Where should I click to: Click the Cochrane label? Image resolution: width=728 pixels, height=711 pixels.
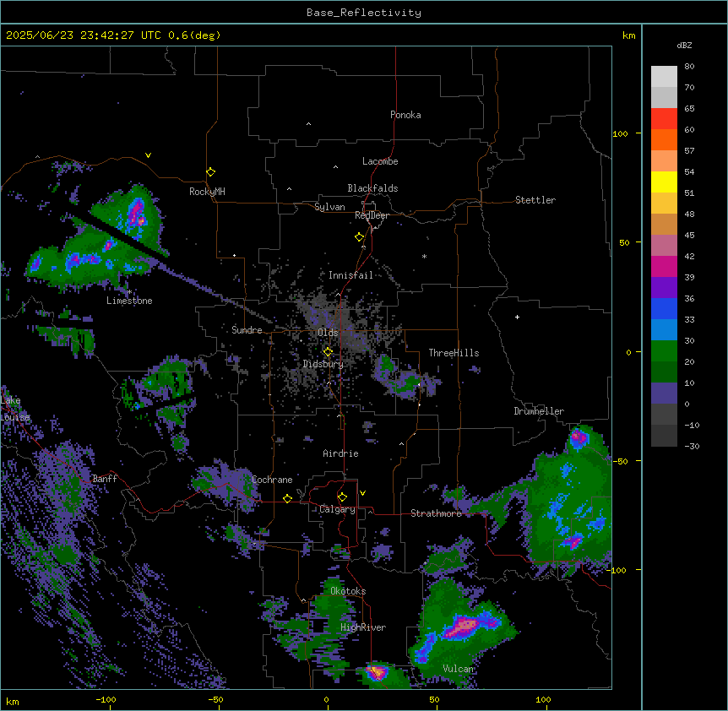272,480
